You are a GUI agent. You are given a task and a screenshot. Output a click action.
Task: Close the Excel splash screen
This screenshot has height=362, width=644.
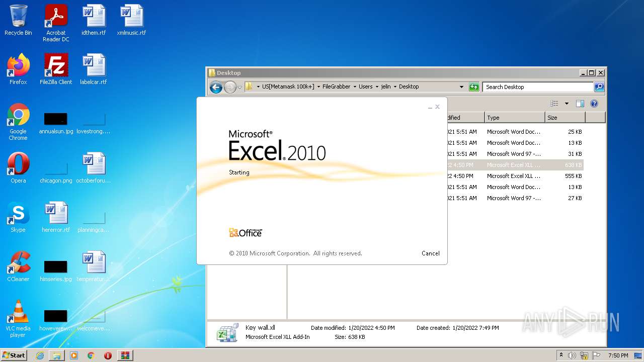[437, 107]
